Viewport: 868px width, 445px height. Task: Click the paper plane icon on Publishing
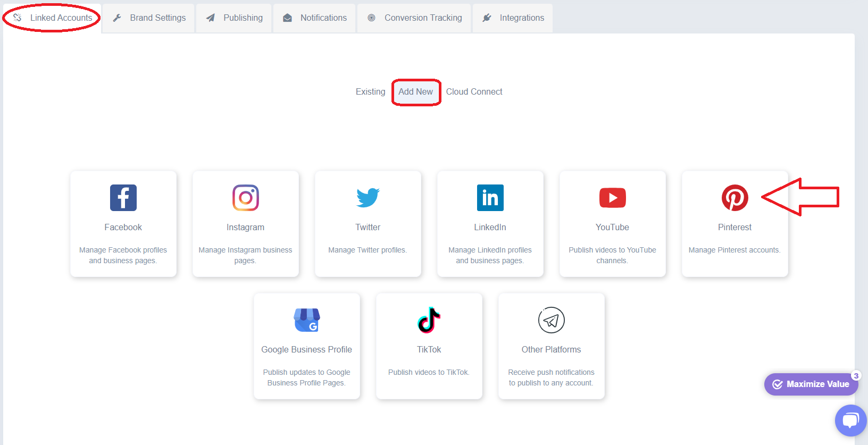pos(211,18)
